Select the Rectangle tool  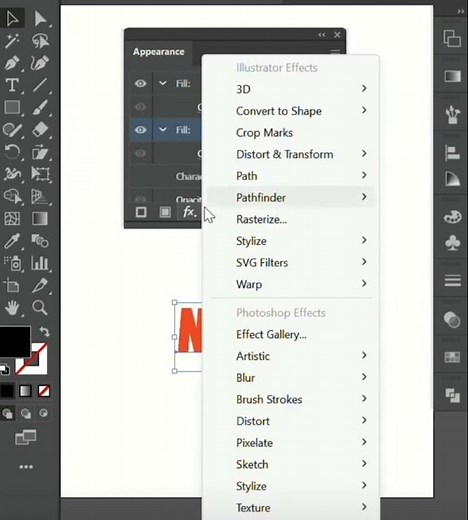coord(12,107)
